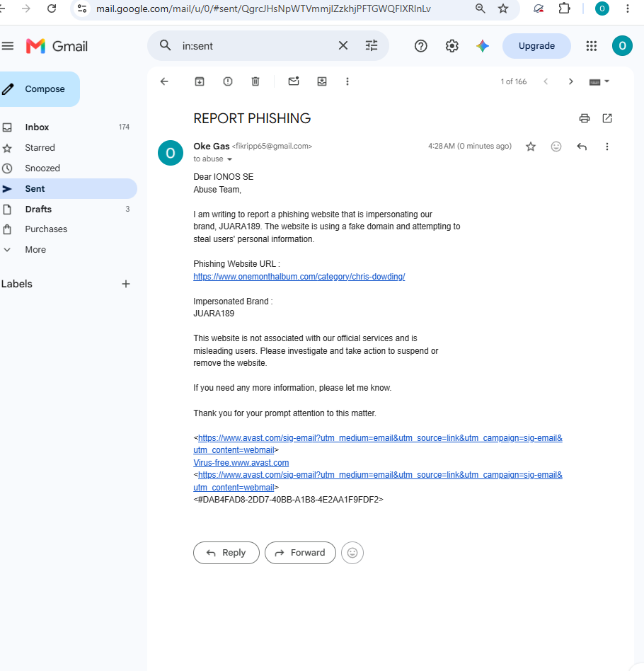Open the Support help icon

(420, 46)
